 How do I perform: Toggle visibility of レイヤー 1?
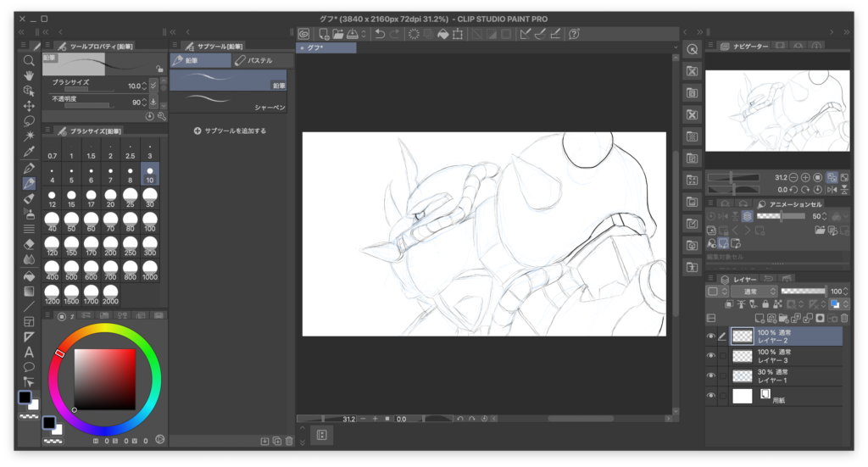pos(710,376)
